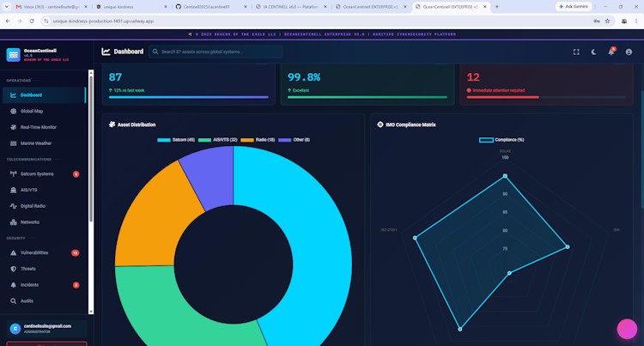Enter fullscreen with the expand icon
The height and width of the screenshot is (346, 644).
point(576,52)
